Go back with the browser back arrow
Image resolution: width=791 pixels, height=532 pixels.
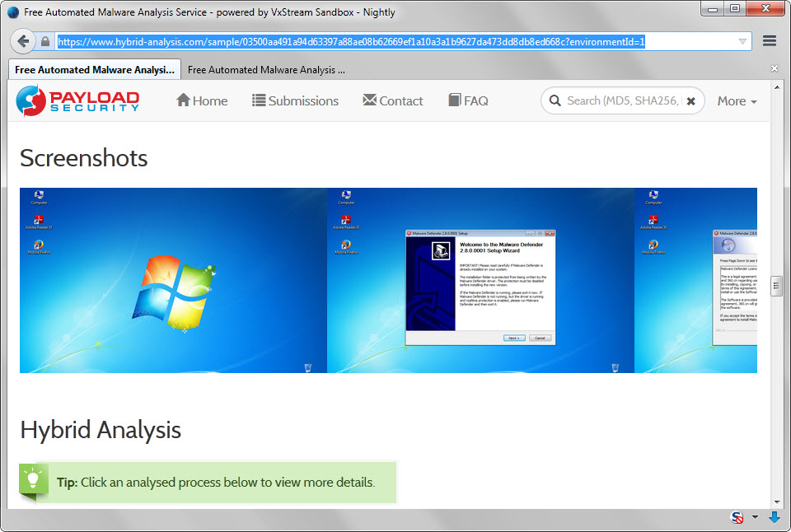click(x=23, y=41)
